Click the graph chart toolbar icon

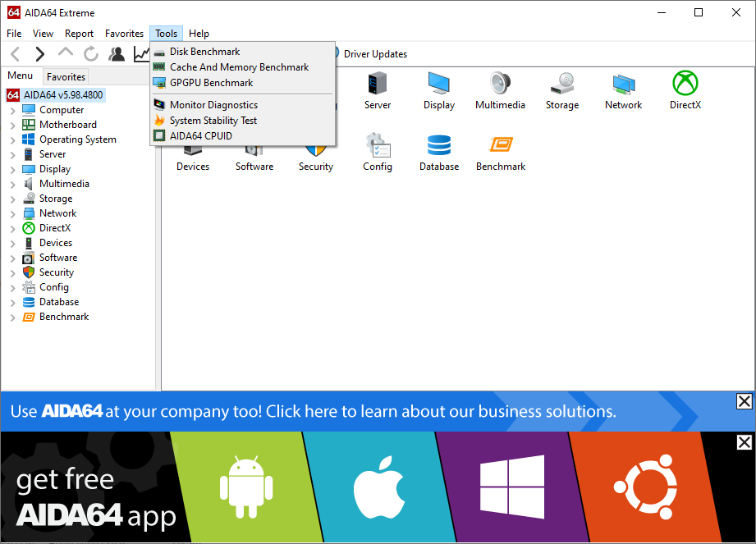(x=141, y=54)
